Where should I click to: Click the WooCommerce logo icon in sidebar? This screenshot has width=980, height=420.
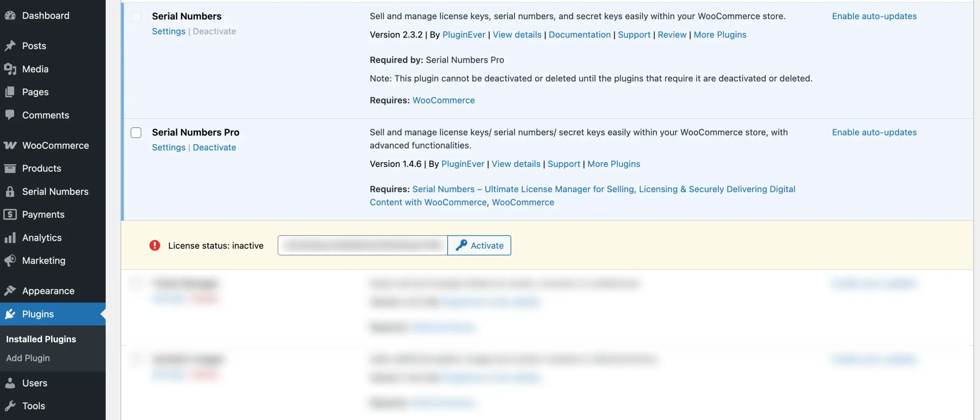point(10,145)
